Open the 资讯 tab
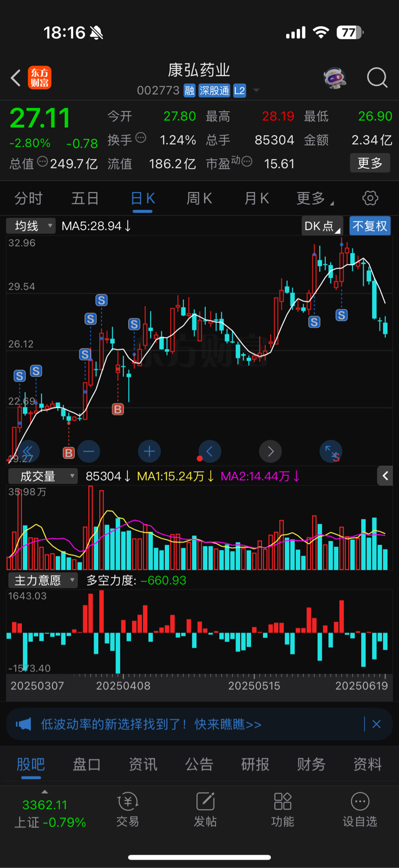 143,764
